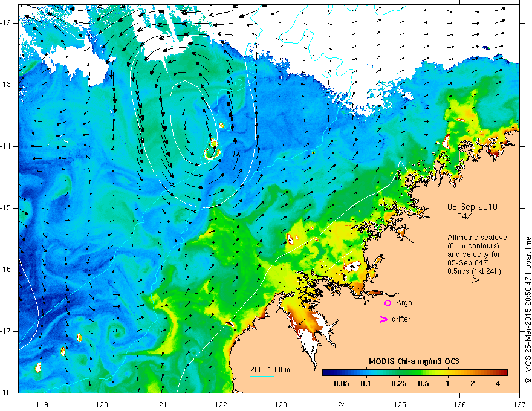
Task: Click longitude axis label '125'
Action: coord(400,404)
